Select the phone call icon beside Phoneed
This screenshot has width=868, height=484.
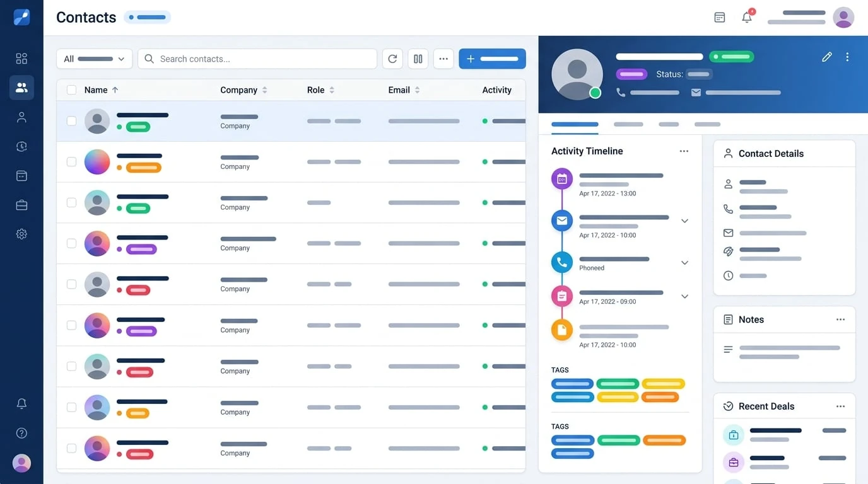point(562,262)
